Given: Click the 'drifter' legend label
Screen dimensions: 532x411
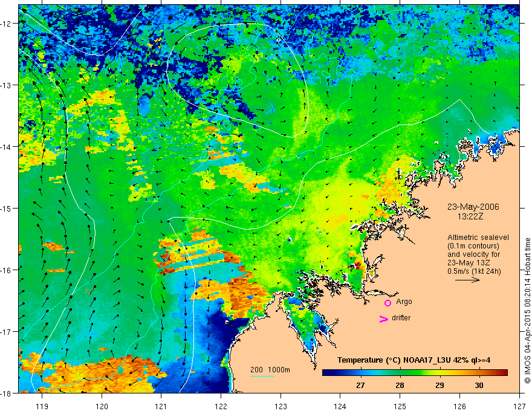Looking at the screenshot, I should 401,318.
